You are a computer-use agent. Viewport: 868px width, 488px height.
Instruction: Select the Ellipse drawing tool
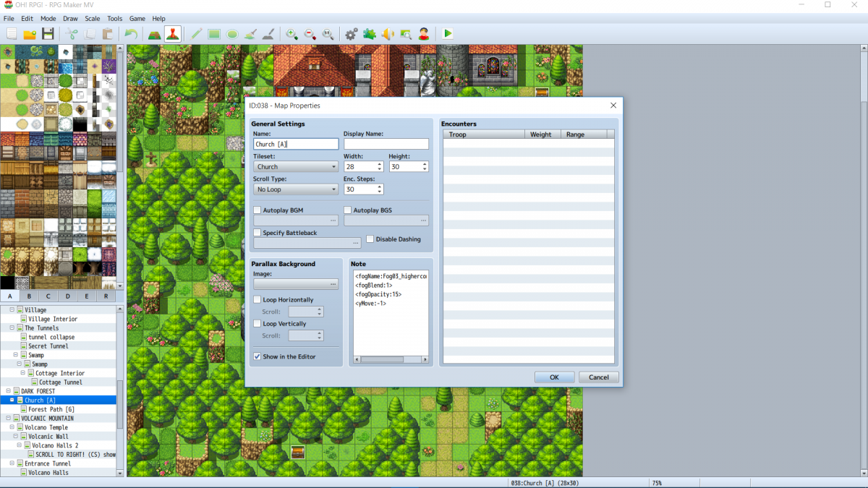[x=232, y=33]
